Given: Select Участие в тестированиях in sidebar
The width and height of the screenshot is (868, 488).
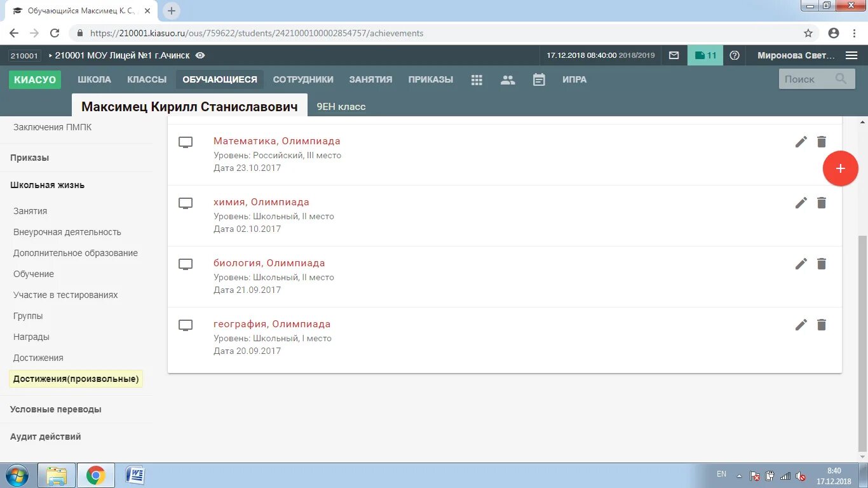Looking at the screenshot, I should [65, 295].
